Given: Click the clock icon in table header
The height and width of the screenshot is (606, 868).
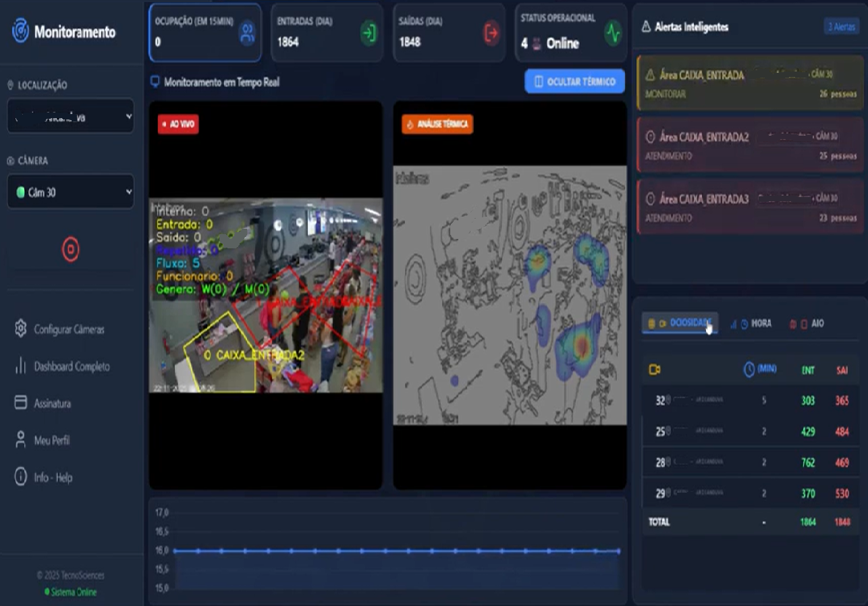Looking at the screenshot, I should pyautogui.click(x=749, y=369).
